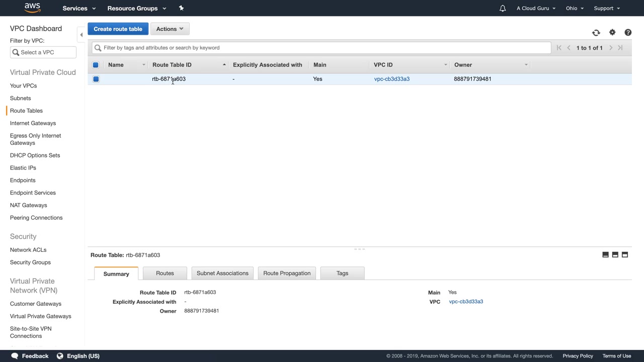Viewport: 644px width, 362px height.
Task: Click the language globe icon
Action: 60,356
